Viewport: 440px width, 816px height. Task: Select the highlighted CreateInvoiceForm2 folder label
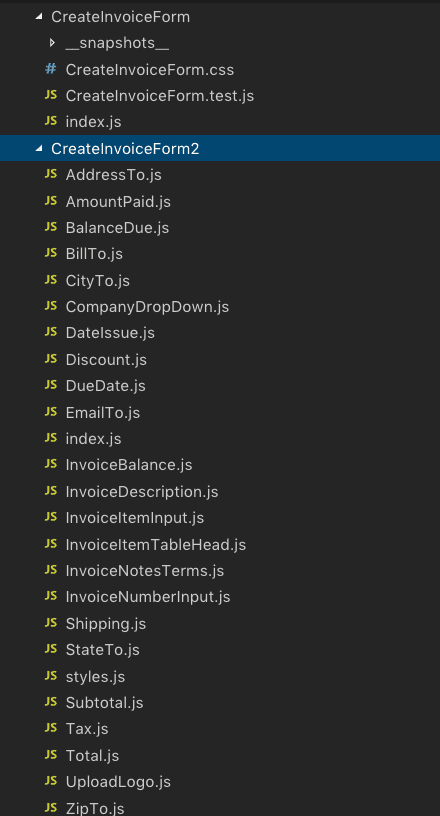125,149
